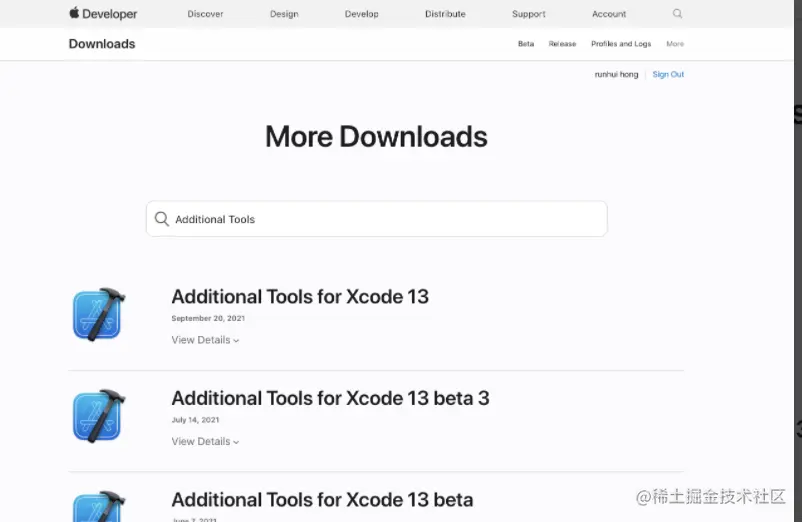
Task: Click the magnifier icon inside search field
Action: 162,219
